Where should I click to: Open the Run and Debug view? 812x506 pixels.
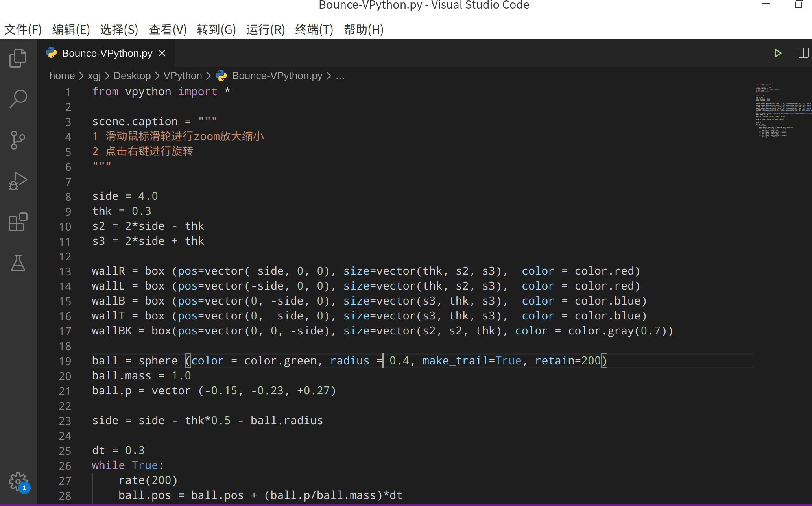(17, 181)
